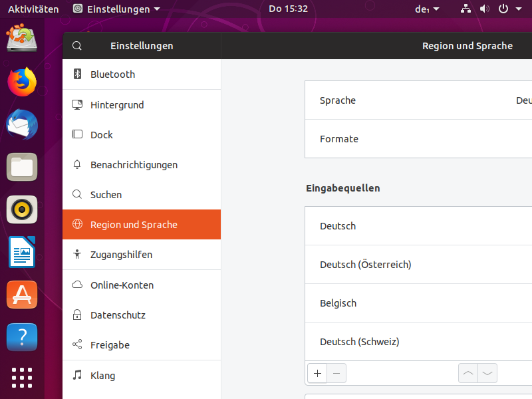Open Freigabe sharing settings
This screenshot has width=532, height=399.
[x=110, y=345]
